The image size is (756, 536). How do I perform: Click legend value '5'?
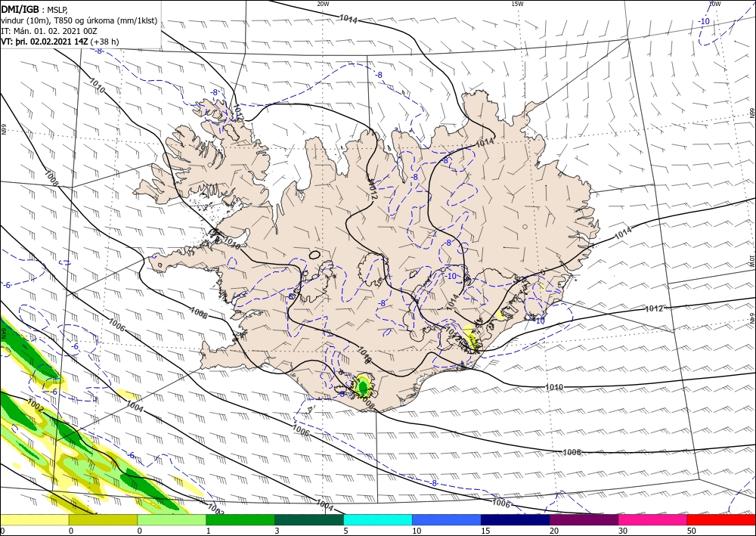tap(345, 531)
